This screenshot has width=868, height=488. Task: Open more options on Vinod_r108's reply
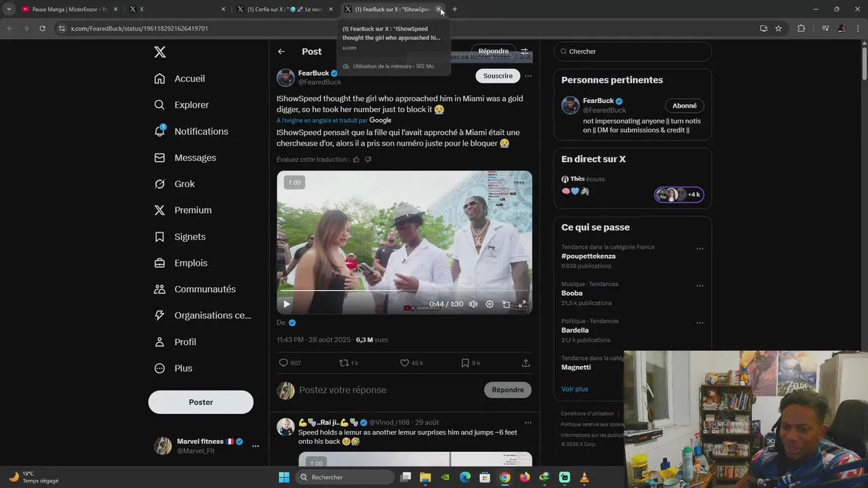pos(528,423)
